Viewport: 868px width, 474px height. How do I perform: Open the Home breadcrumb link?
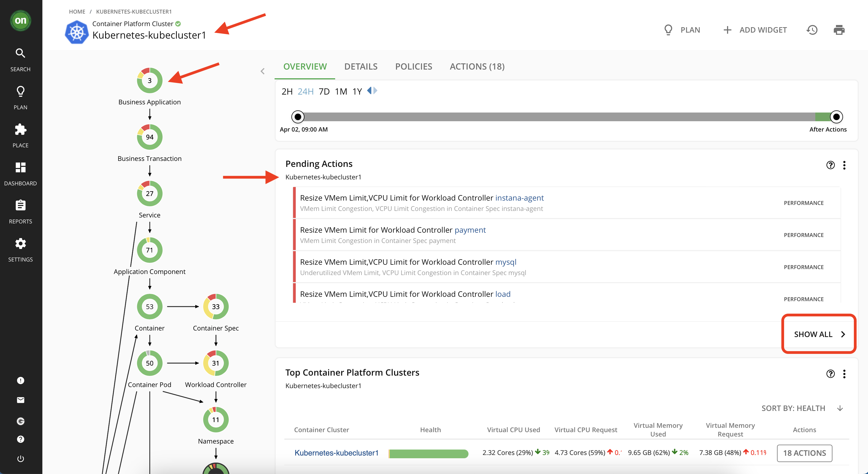77,11
